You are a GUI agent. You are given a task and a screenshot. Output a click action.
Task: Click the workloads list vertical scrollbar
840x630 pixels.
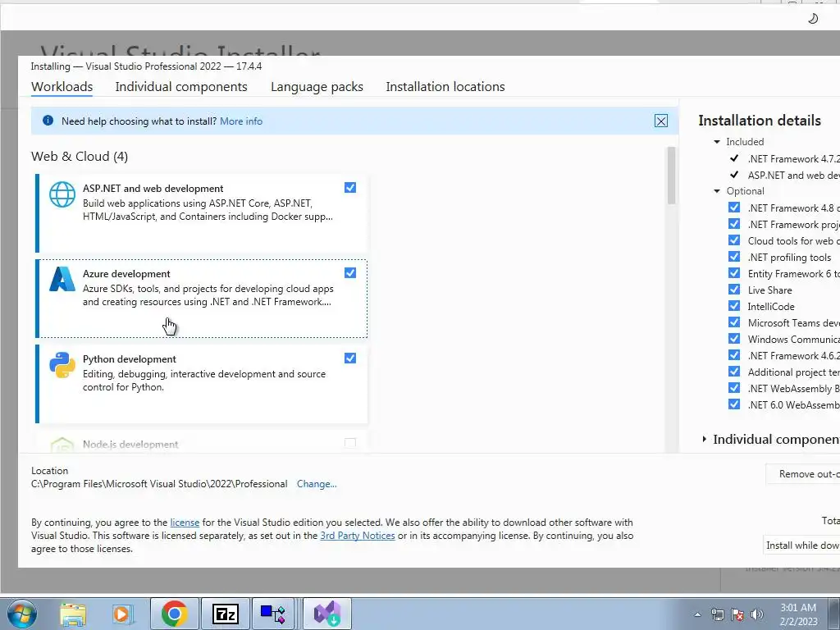point(671,176)
